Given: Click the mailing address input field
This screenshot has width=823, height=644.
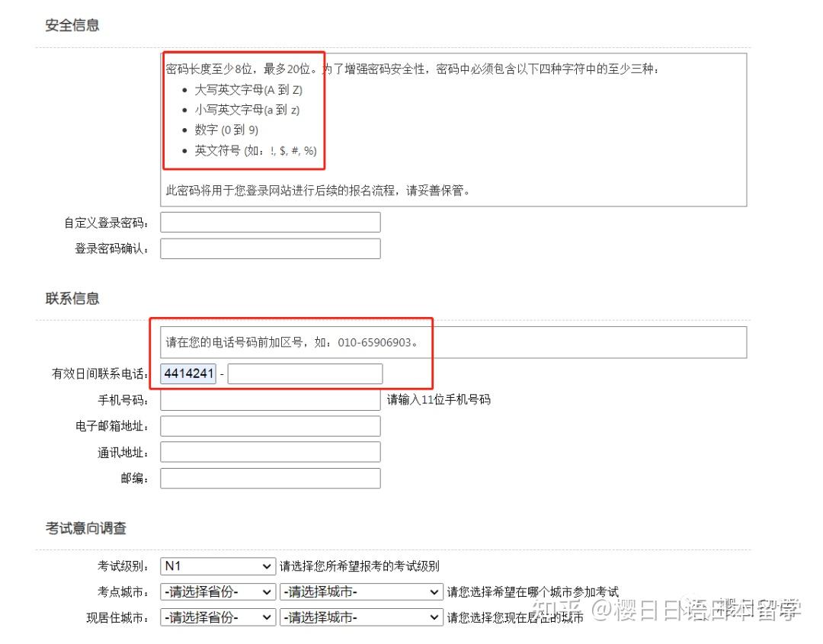Looking at the screenshot, I should point(270,451).
